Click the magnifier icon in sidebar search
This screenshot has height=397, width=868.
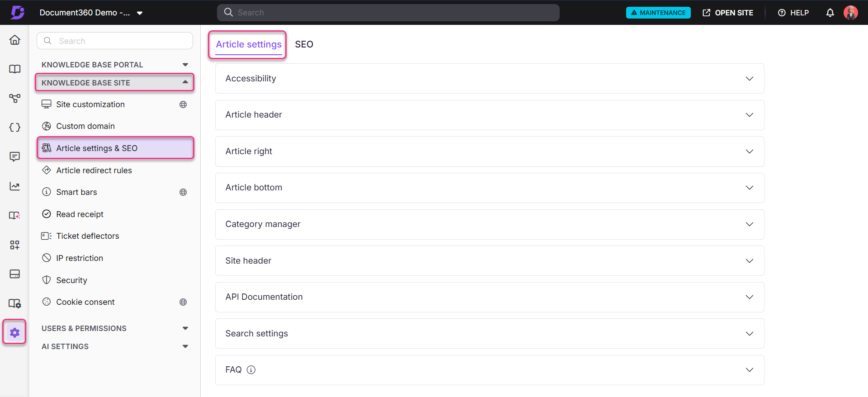click(x=47, y=41)
